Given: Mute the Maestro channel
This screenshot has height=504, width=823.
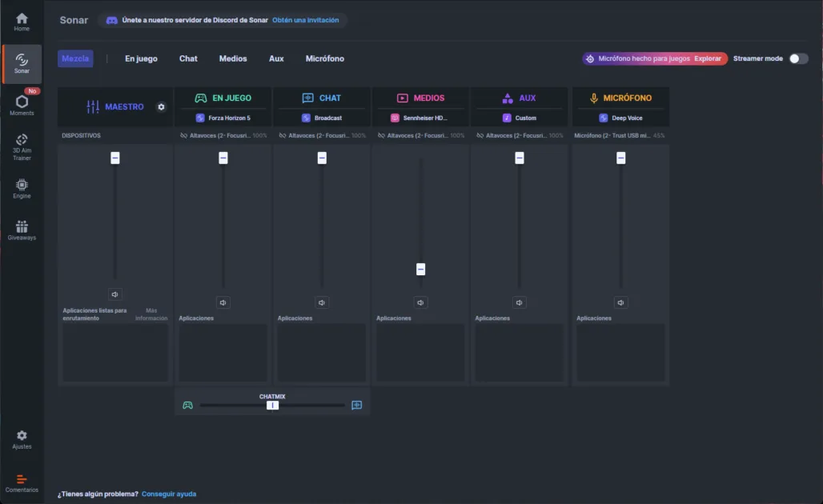Looking at the screenshot, I should click(x=115, y=294).
